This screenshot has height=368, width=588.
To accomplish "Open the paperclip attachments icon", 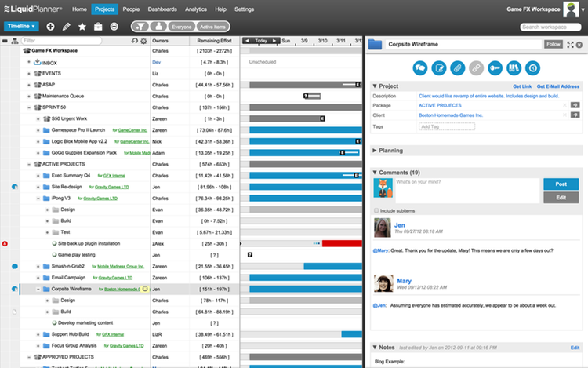I will pos(458,68).
